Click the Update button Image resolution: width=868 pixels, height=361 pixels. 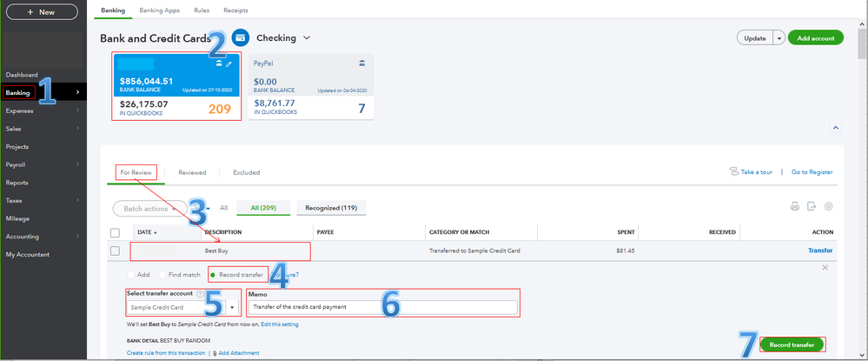755,38
